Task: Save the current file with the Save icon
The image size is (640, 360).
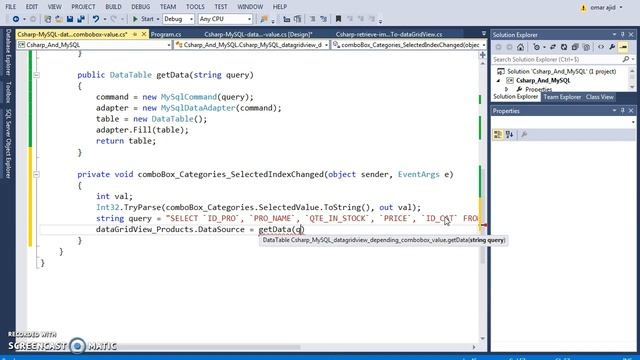Action: point(70,19)
